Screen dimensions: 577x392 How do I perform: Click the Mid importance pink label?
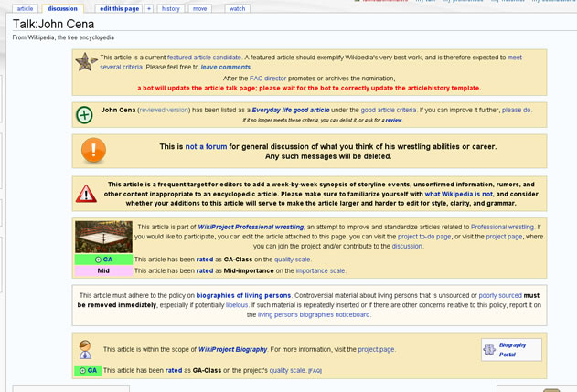click(x=103, y=270)
